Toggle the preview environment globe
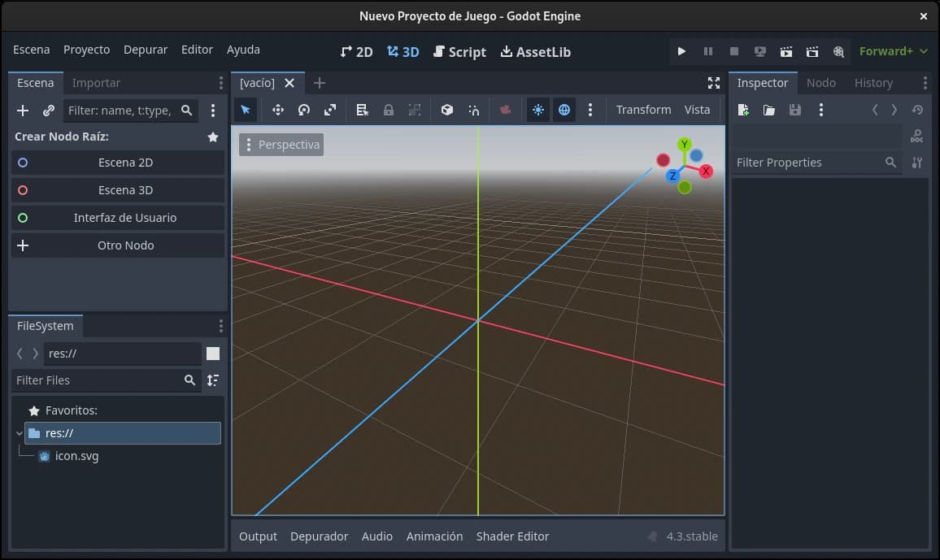Viewport: 940px width, 560px height. pyautogui.click(x=564, y=110)
